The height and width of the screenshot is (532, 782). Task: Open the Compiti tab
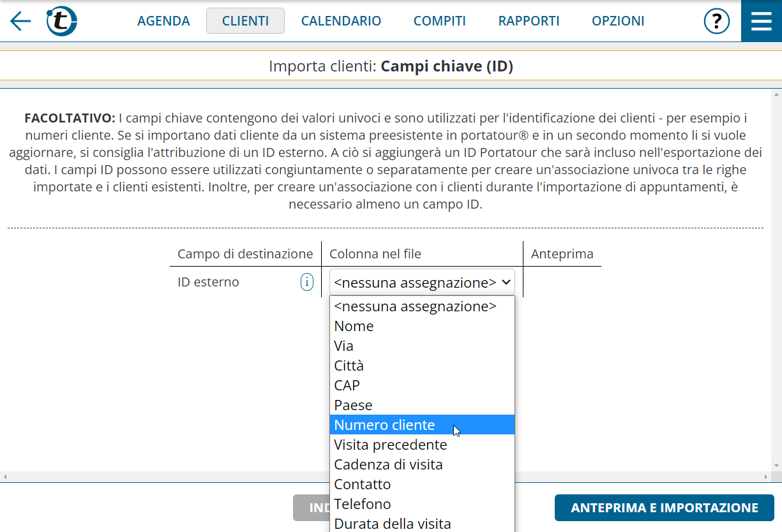pos(439,21)
